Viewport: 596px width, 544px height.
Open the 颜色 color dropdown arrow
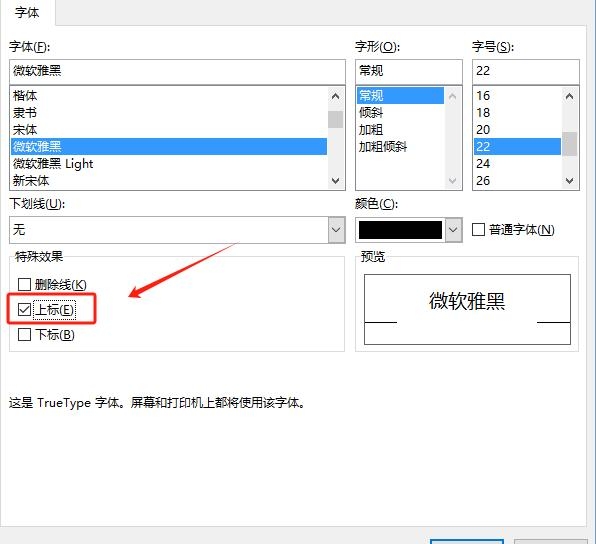pyautogui.click(x=453, y=230)
